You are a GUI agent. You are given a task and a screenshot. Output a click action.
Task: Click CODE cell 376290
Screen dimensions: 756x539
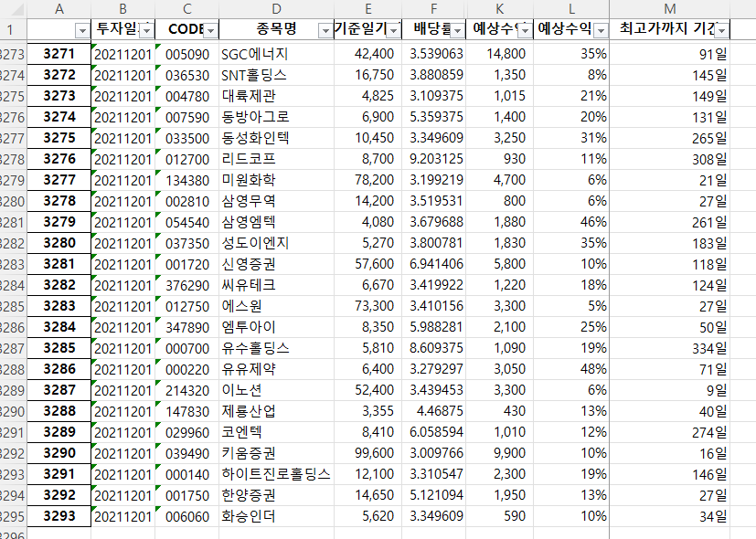pos(187,285)
